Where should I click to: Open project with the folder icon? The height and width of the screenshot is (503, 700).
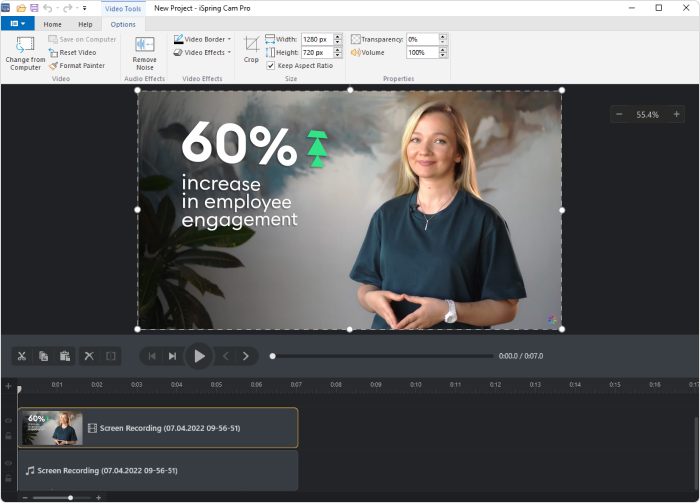pyautogui.click(x=21, y=8)
